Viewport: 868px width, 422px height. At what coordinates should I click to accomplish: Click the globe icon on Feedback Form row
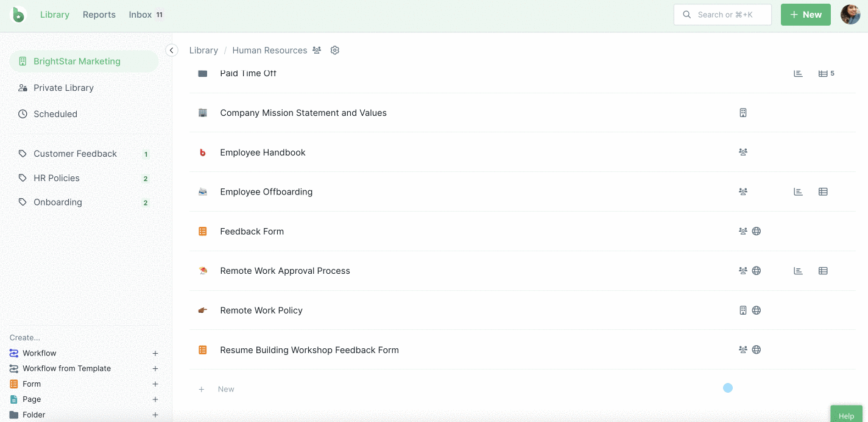click(757, 231)
